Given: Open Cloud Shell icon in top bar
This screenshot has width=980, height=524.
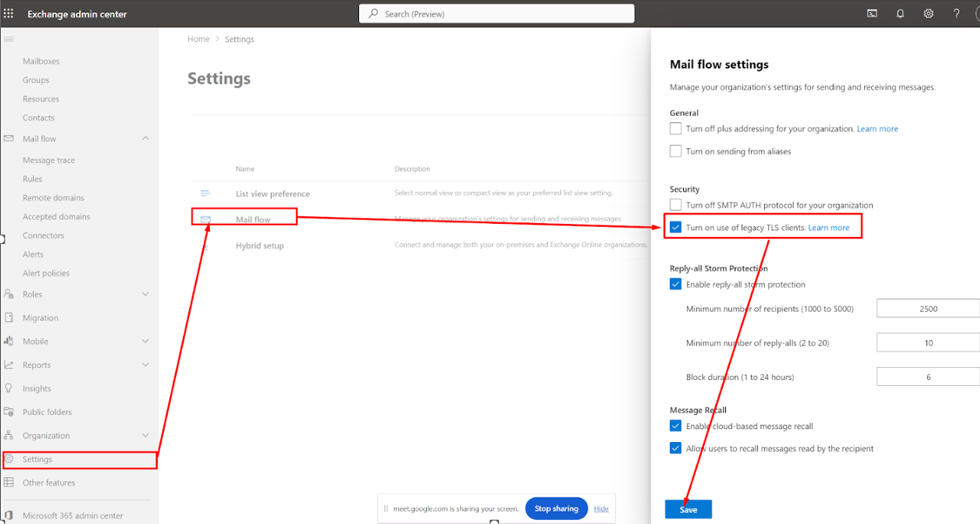Looking at the screenshot, I should pyautogui.click(x=872, y=13).
